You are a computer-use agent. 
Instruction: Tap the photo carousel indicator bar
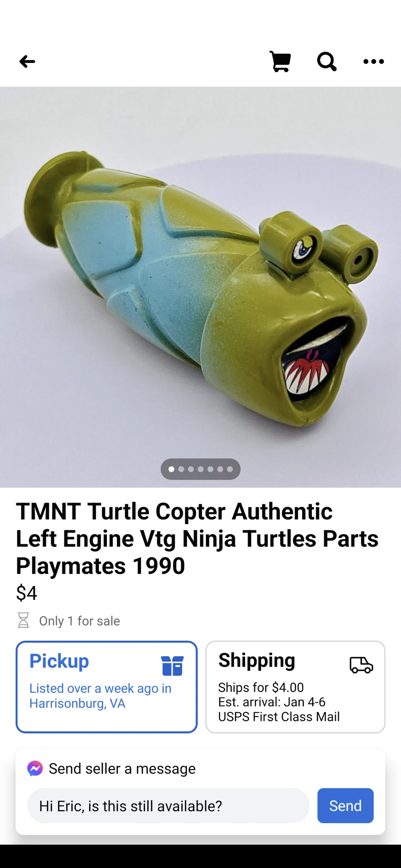pos(200,469)
